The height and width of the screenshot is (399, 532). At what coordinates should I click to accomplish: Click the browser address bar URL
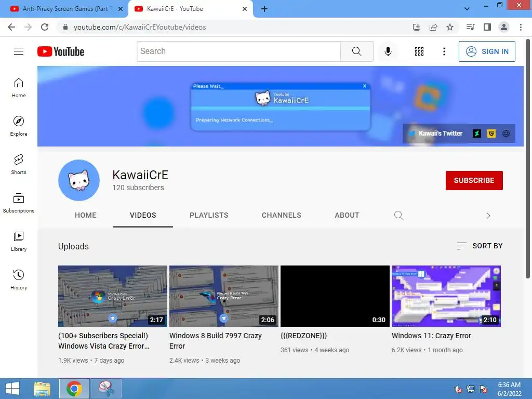[139, 27]
